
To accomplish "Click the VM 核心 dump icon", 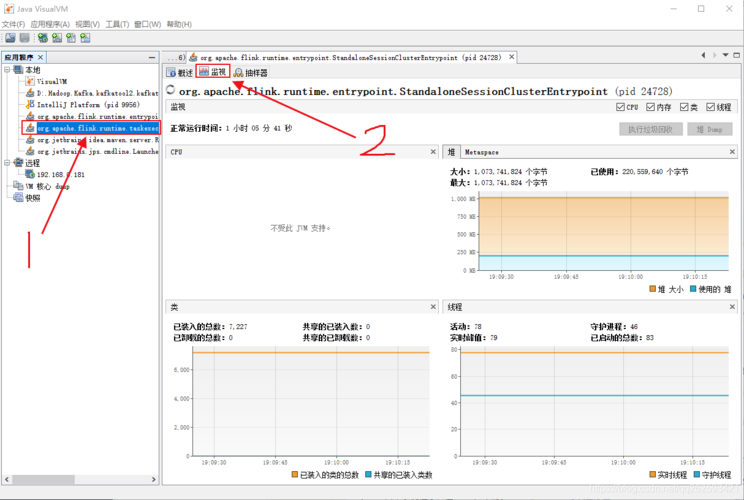I will 19,186.
